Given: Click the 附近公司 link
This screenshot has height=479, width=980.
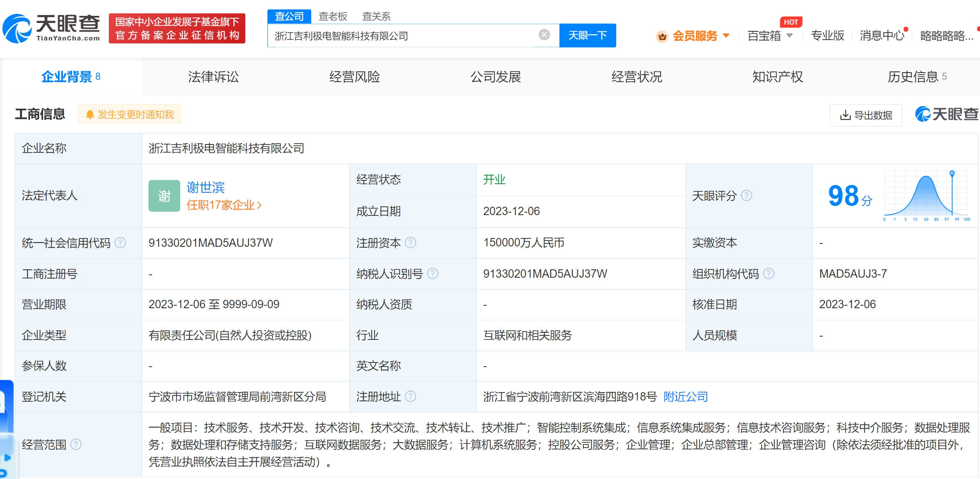Looking at the screenshot, I should pos(685,396).
